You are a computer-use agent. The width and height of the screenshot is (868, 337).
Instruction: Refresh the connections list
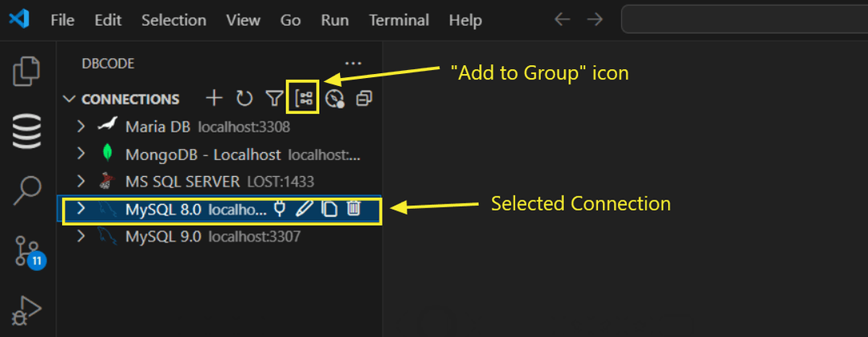point(244,99)
